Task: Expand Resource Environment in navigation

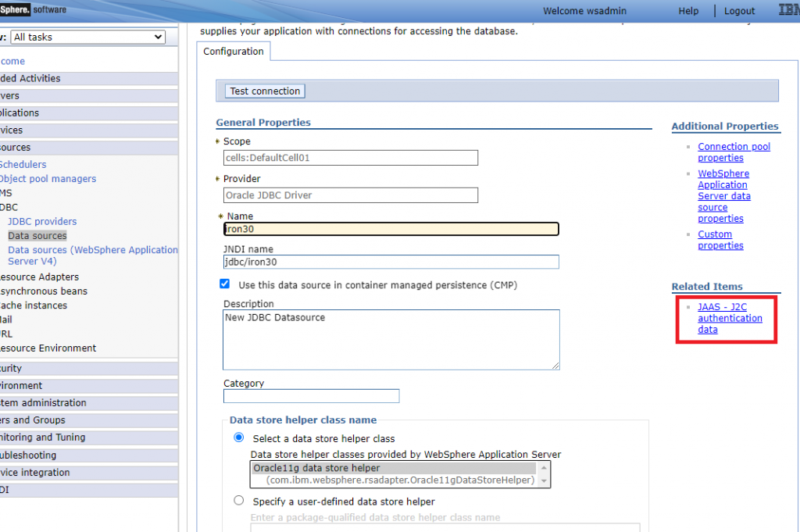Action: coord(48,348)
